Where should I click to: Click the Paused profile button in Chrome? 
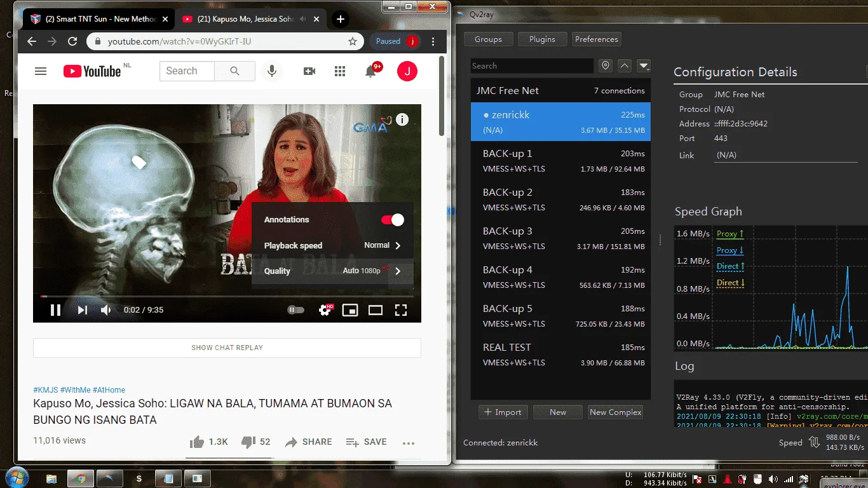coord(397,41)
